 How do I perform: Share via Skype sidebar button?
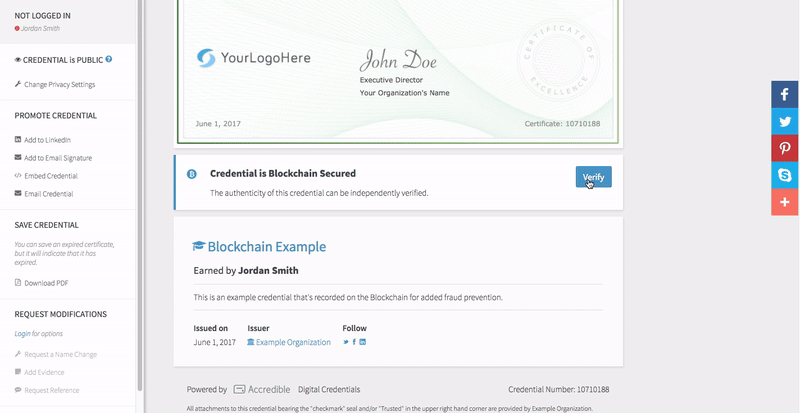pyautogui.click(x=785, y=175)
